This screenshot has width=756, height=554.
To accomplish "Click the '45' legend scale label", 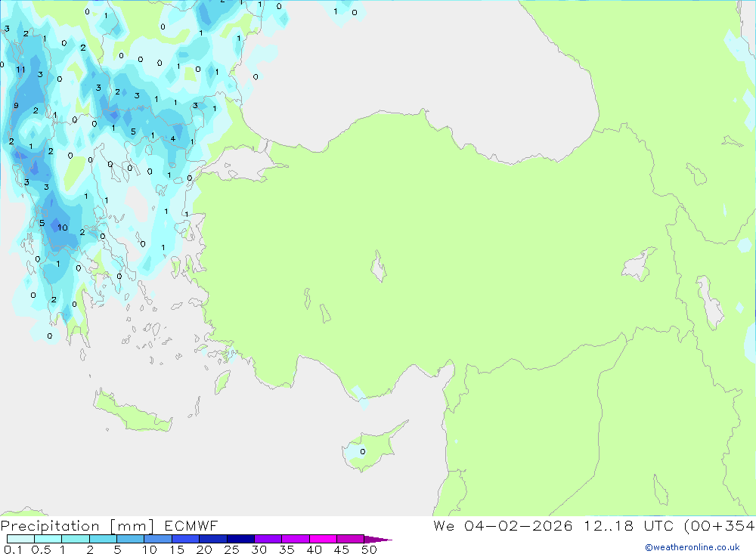I will click(x=342, y=549).
